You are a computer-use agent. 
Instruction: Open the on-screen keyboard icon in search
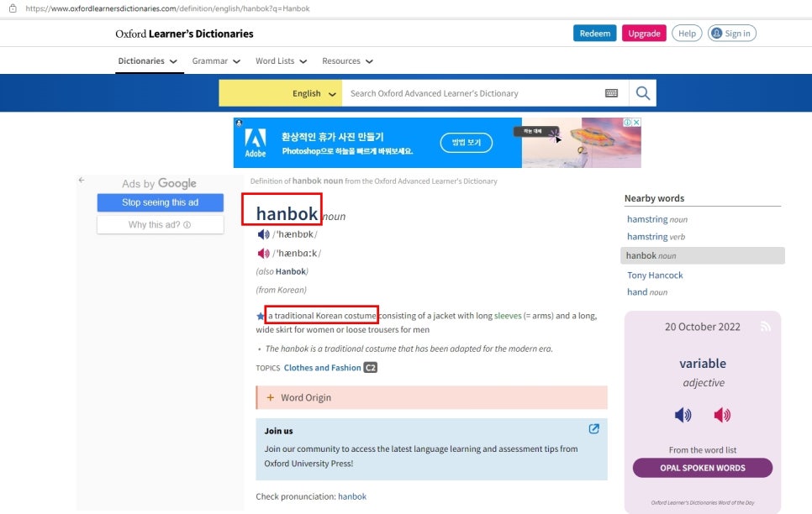pyautogui.click(x=611, y=93)
